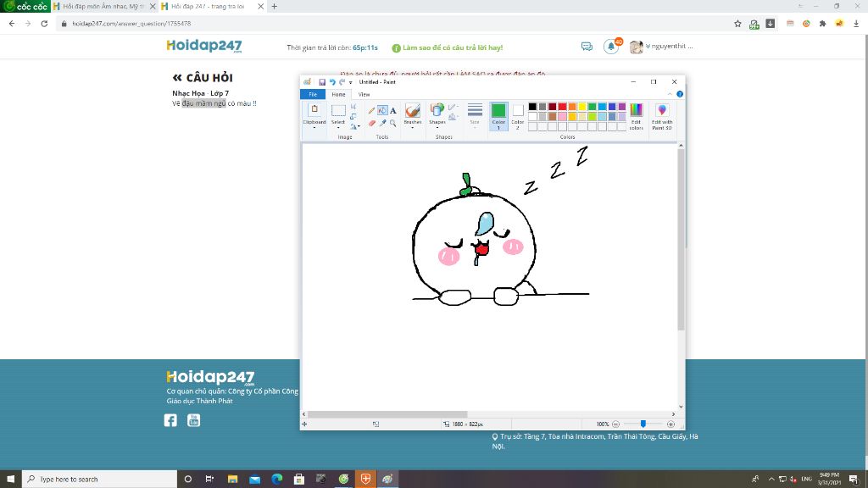This screenshot has height=488, width=868.
Task: Click Nhạc Họa - Lớp 7 subject label
Action: point(200,93)
